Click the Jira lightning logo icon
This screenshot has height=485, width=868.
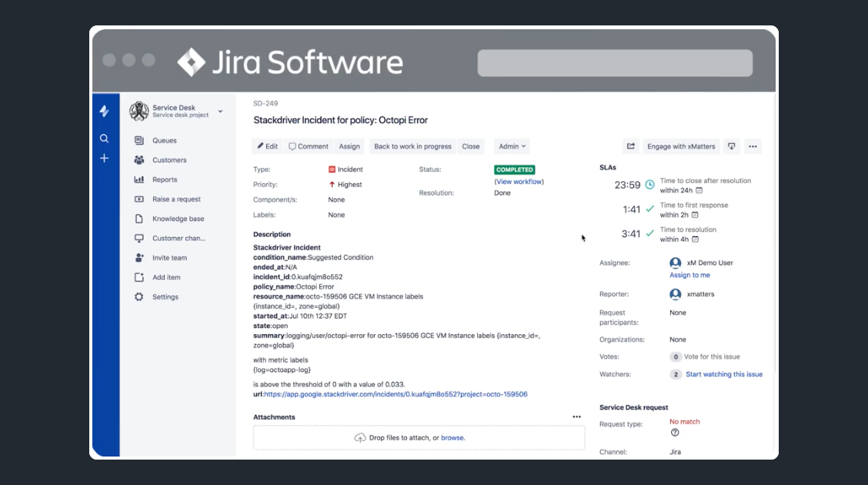105,112
